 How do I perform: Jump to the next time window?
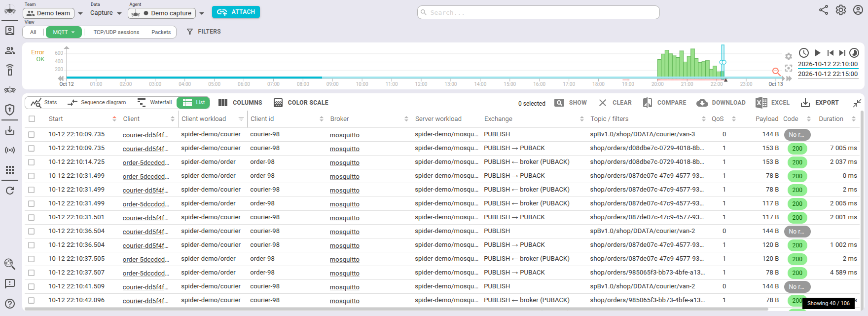[842, 53]
